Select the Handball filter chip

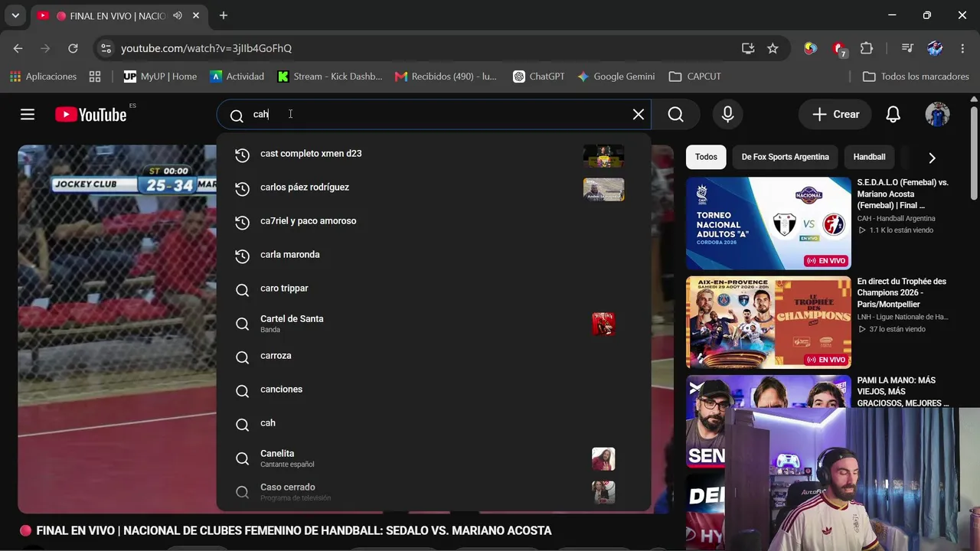869,157
